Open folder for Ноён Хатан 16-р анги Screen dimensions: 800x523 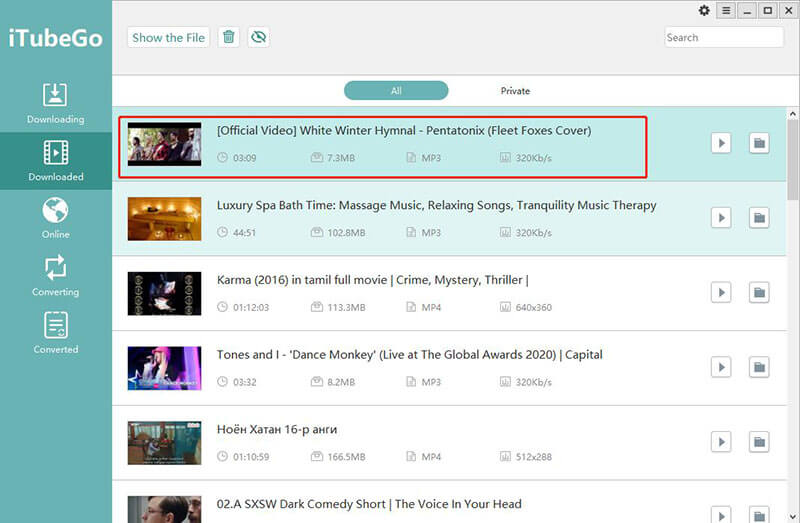click(x=759, y=442)
